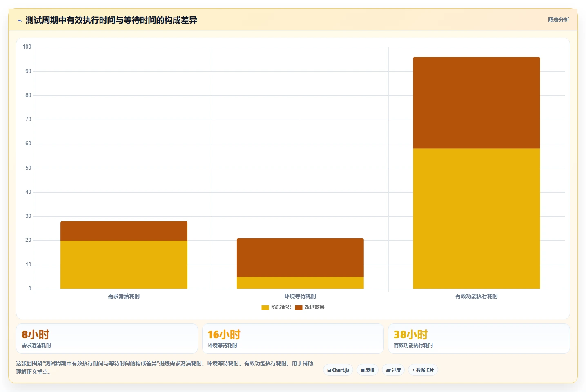Click the 改进效果 legend text
This screenshot has height=392, width=586.
(x=314, y=307)
